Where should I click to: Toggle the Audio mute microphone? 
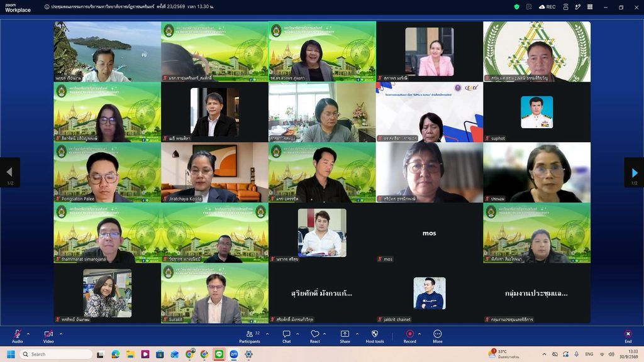(17, 336)
